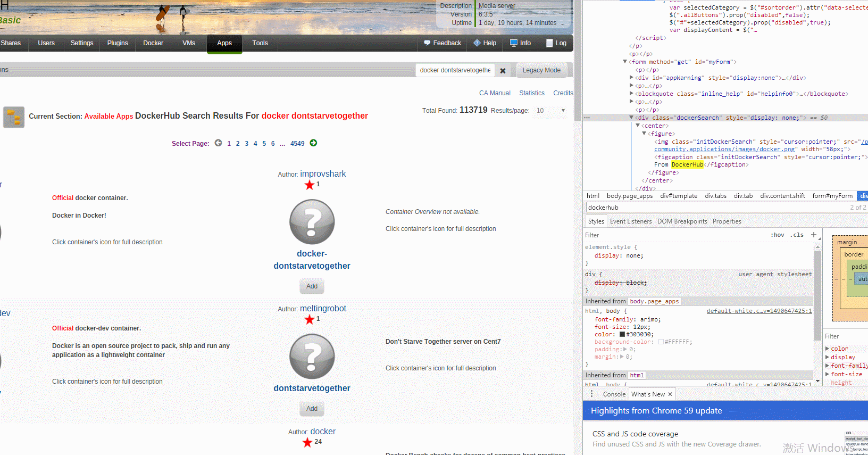
Task: Add new style rule plus icon
Action: tap(814, 235)
